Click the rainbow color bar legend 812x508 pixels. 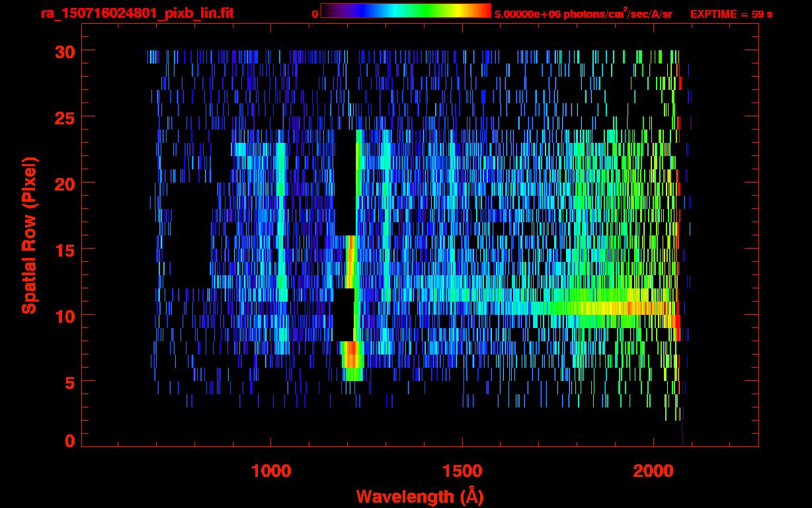(406, 11)
